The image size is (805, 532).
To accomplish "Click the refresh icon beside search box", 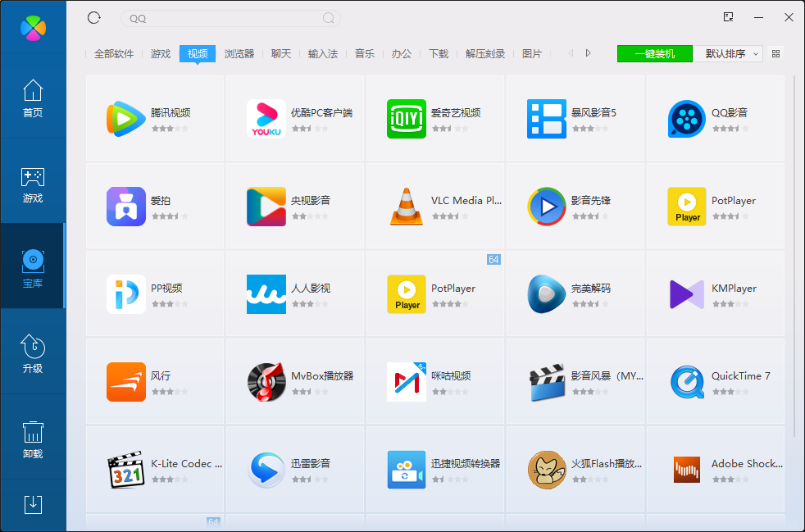I will click(94, 18).
